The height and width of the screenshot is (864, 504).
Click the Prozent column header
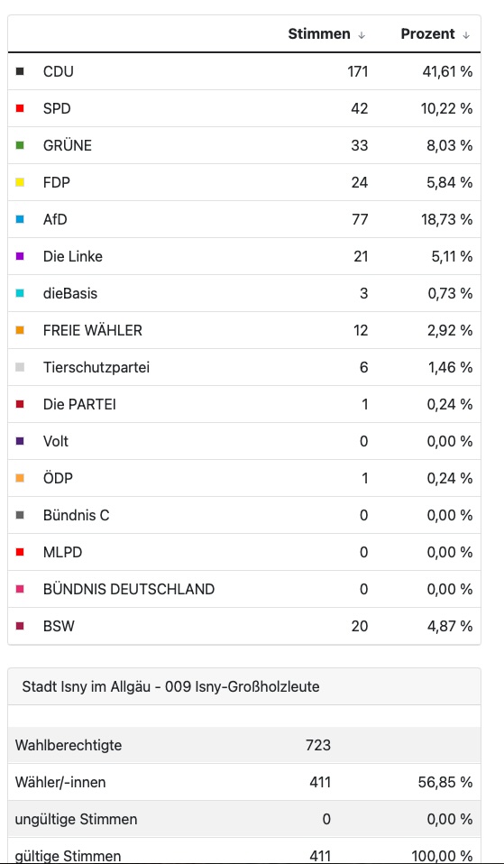428,34
